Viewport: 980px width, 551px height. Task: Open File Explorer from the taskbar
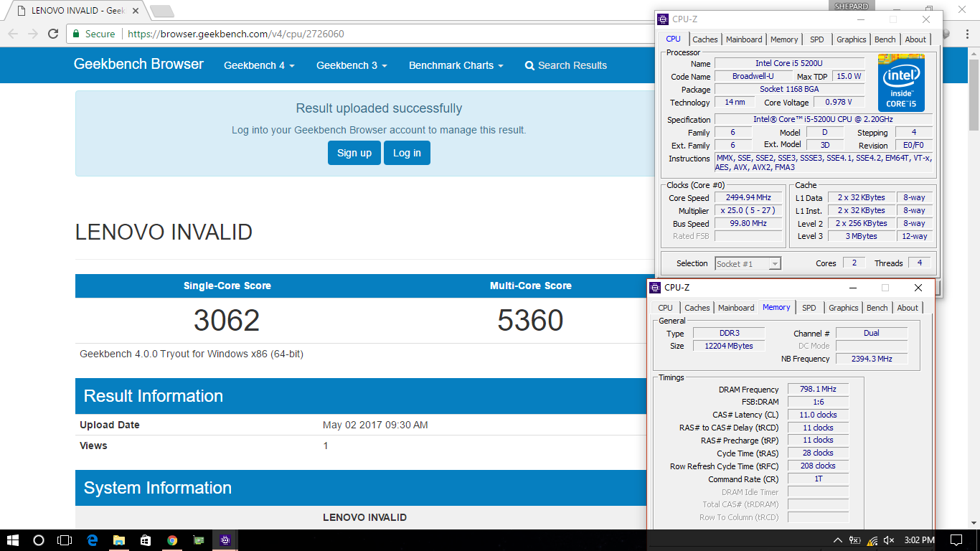click(x=118, y=540)
